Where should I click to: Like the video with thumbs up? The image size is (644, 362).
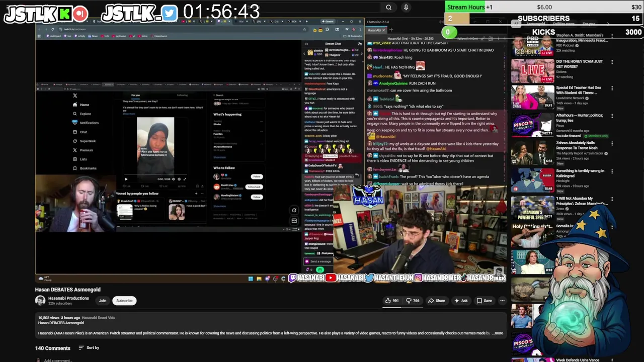[x=392, y=301]
